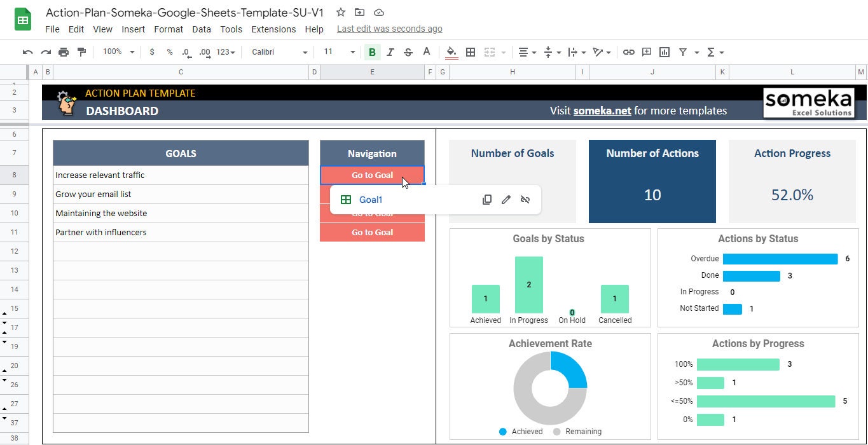Apply Paint format with the paint roller
The width and height of the screenshot is (868, 445).
[x=81, y=52]
